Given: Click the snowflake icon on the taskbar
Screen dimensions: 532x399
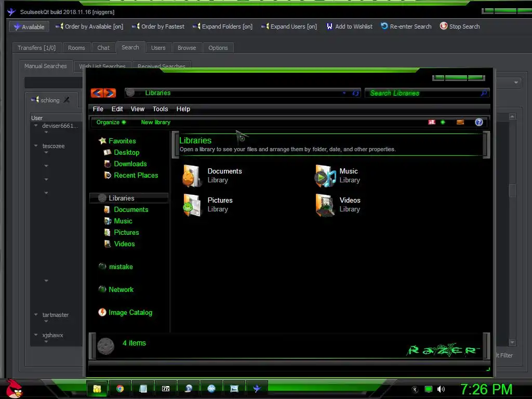Looking at the screenshot, I should coord(211,389).
